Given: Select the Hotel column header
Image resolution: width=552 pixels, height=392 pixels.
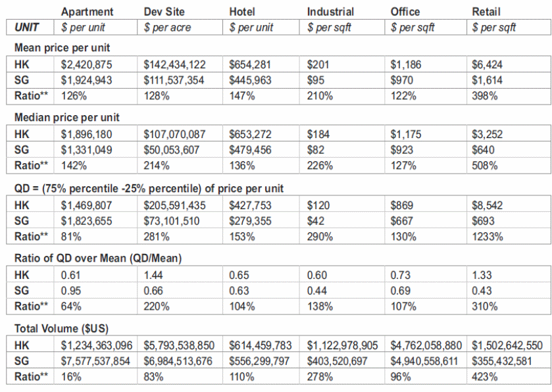Looking at the screenshot, I should click(243, 12).
